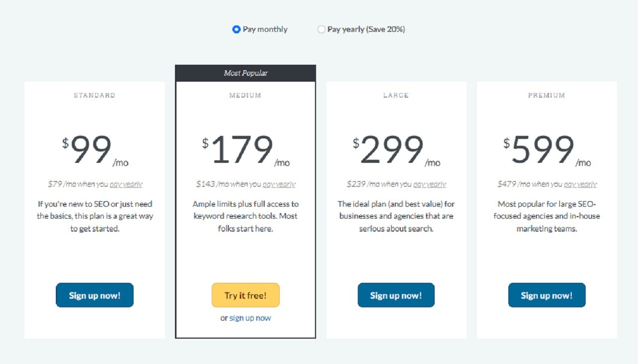Click Sign up now for Large plan
Image resolution: width=638 pixels, height=364 pixels.
pyautogui.click(x=396, y=295)
